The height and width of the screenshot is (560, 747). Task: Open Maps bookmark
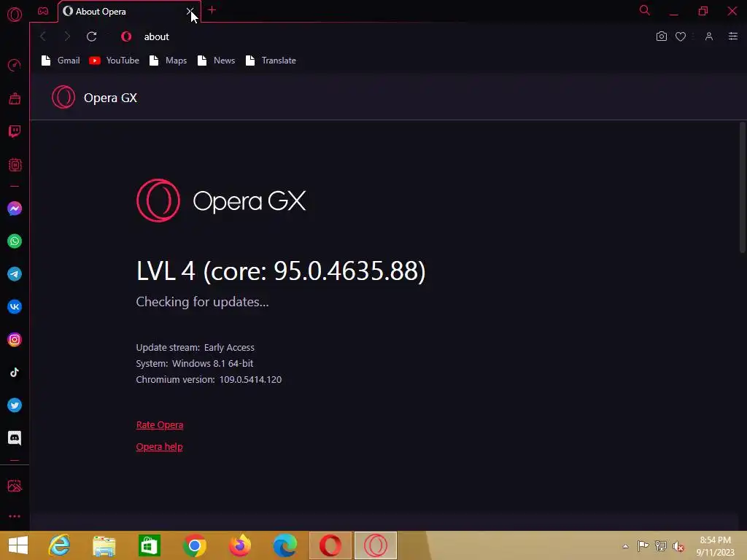[x=169, y=61]
